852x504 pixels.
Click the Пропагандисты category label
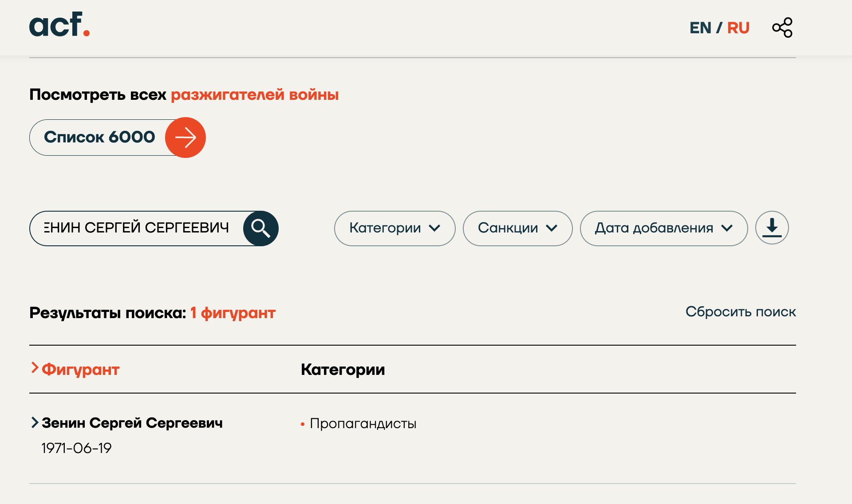363,424
